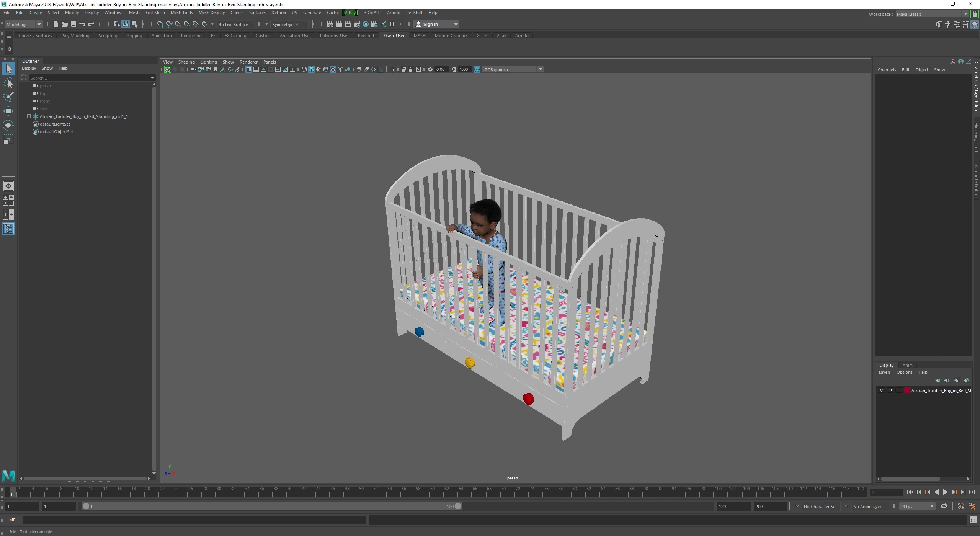Select the Move tool
The height and width of the screenshot is (536, 980).
(8, 111)
